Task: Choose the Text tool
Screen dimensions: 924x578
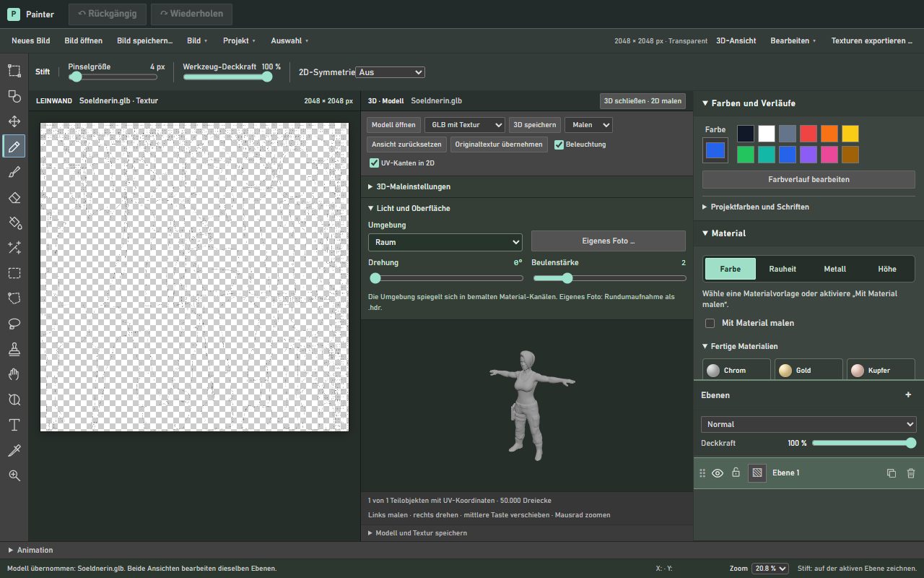Action: coord(14,425)
